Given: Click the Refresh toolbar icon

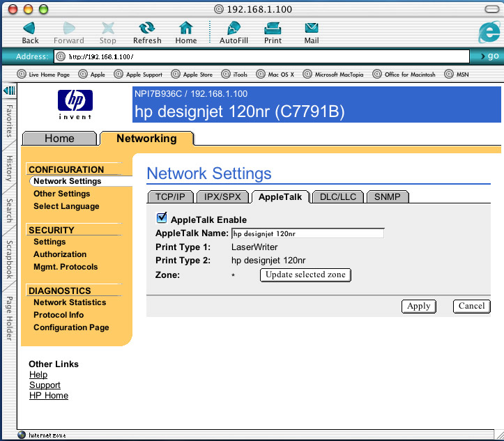Looking at the screenshot, I should click(x=147, y=29).
